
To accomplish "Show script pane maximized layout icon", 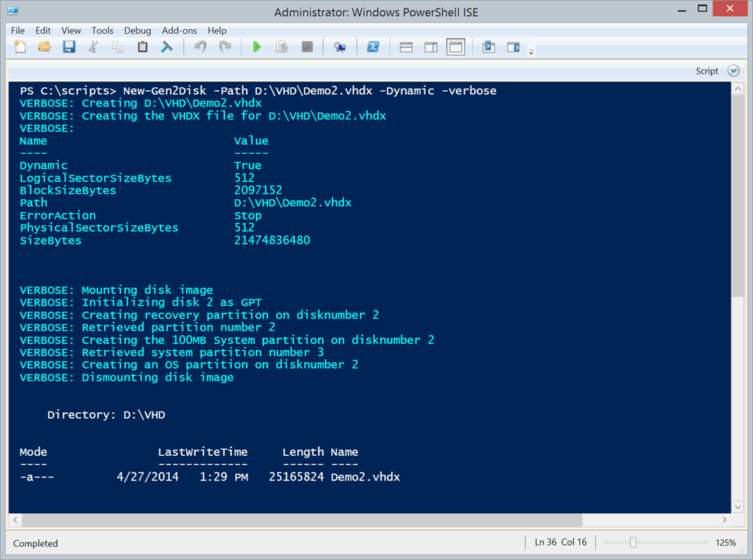I will (x=456, y=47).
